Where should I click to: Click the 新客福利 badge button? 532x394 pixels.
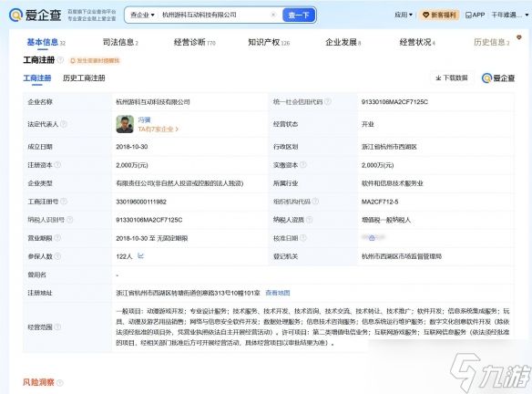pyautogui.click(x=439, y=15)
